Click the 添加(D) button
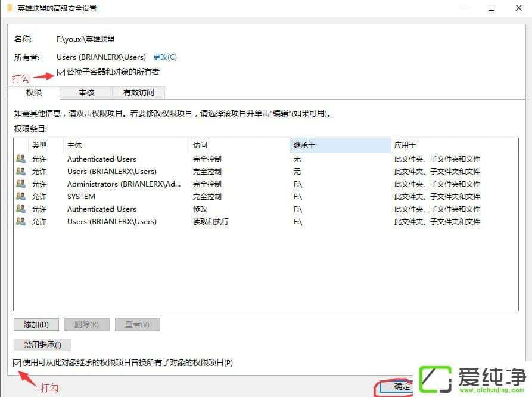Image resolution: width=532 pixels, height=397 pixels. pos(36,324)
